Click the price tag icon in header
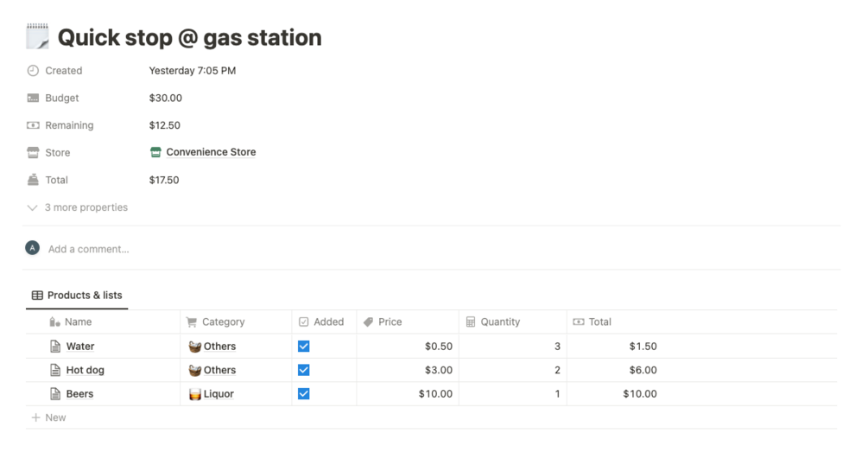The height and width of the screenshot is (465, 868). pos(368,322)
